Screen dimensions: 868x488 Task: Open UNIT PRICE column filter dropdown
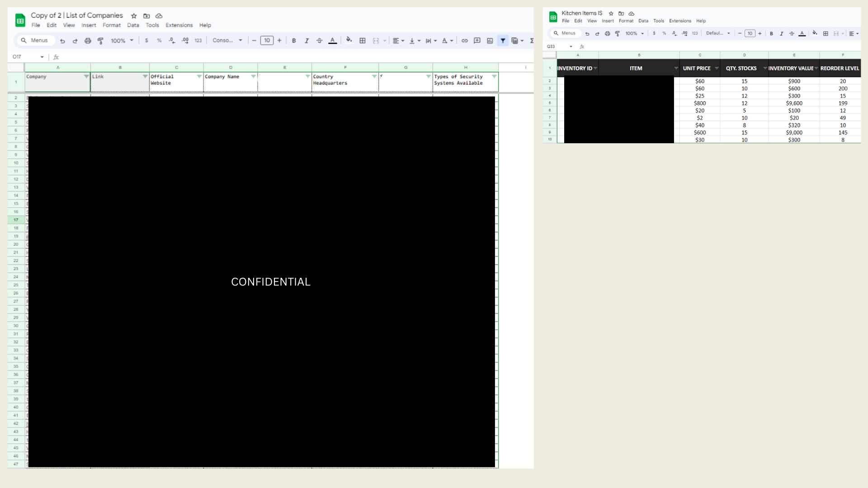(x=717, y=68)
